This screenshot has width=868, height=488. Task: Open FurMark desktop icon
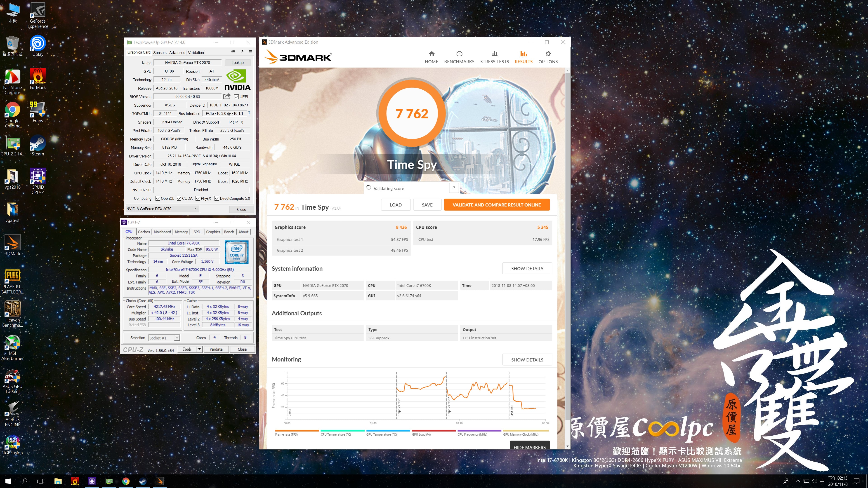(x=38, y=79)
